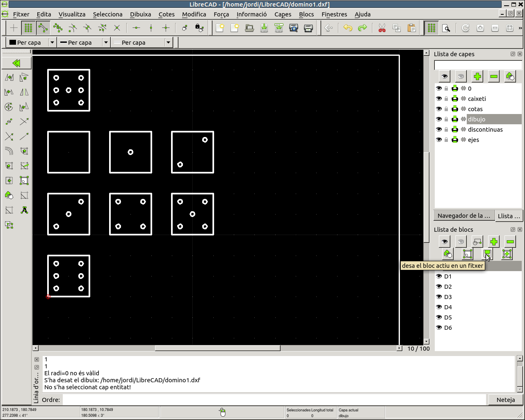The height and width of the screenshot is (420, 525).
Task: Toggle Snap Center
Action: (x=73, y=28)
